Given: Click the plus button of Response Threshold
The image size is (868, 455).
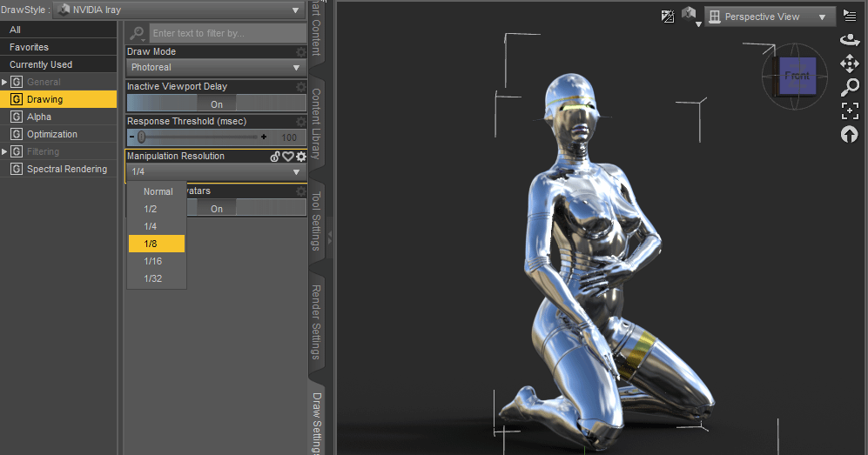Looking at the screenshot, I should [x=264, y=137].
